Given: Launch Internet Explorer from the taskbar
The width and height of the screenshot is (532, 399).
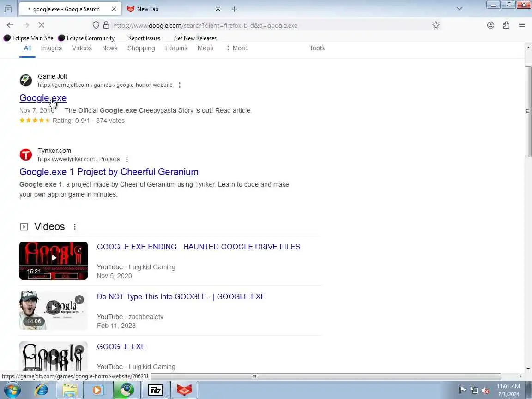Looking at the screenshot, I should [x=41, y=390].
